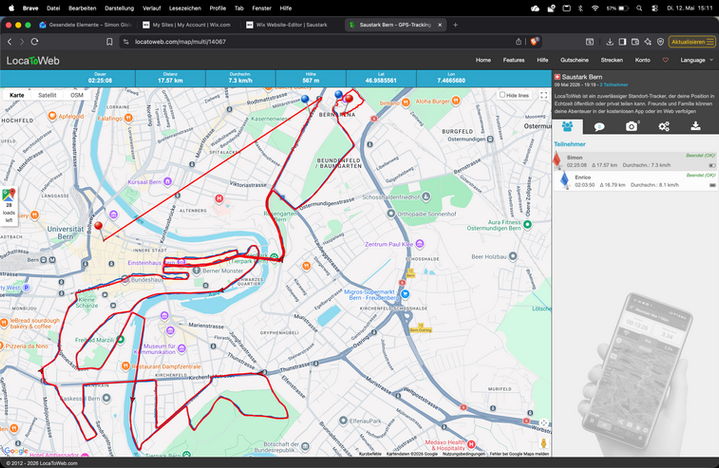Open the Profile menu

click(217, 8)
